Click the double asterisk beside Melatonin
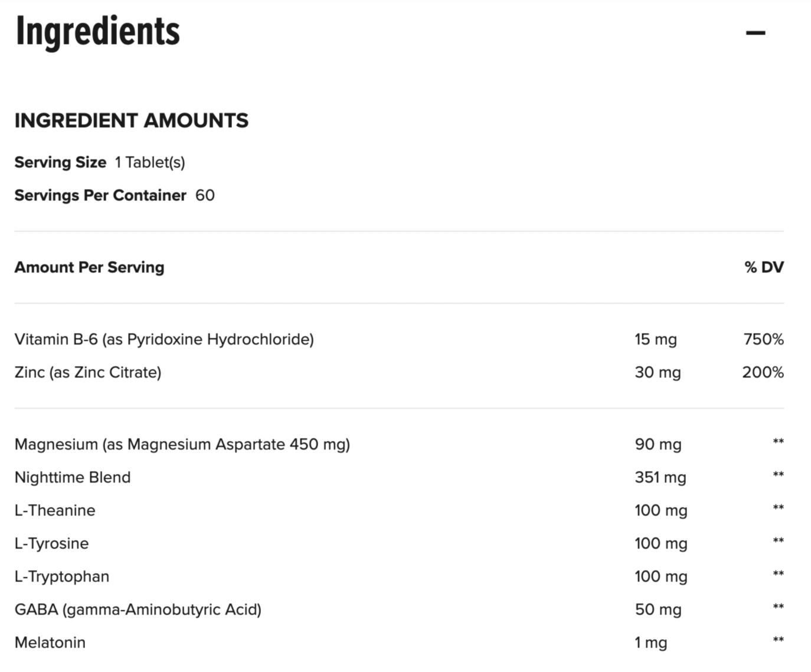 pyautogui.click(x=778, y=640)
